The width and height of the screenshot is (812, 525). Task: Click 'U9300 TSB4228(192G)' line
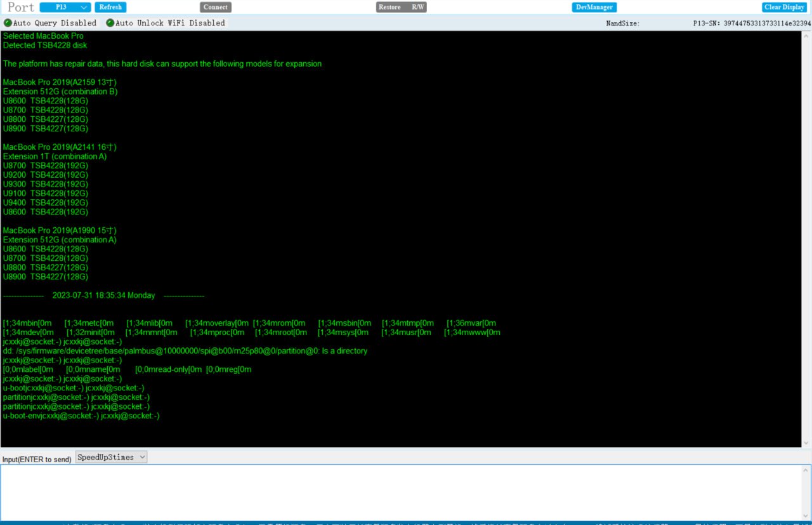pos(46,184)
